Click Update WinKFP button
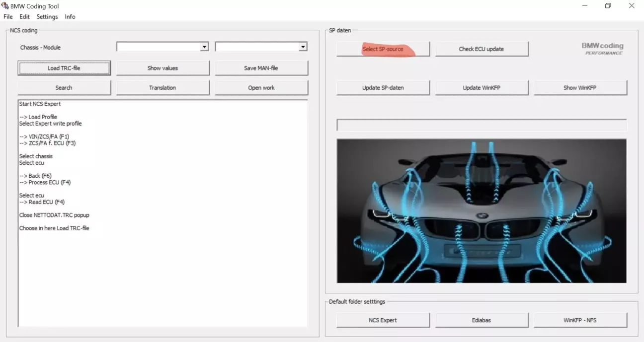 [482, 87]
